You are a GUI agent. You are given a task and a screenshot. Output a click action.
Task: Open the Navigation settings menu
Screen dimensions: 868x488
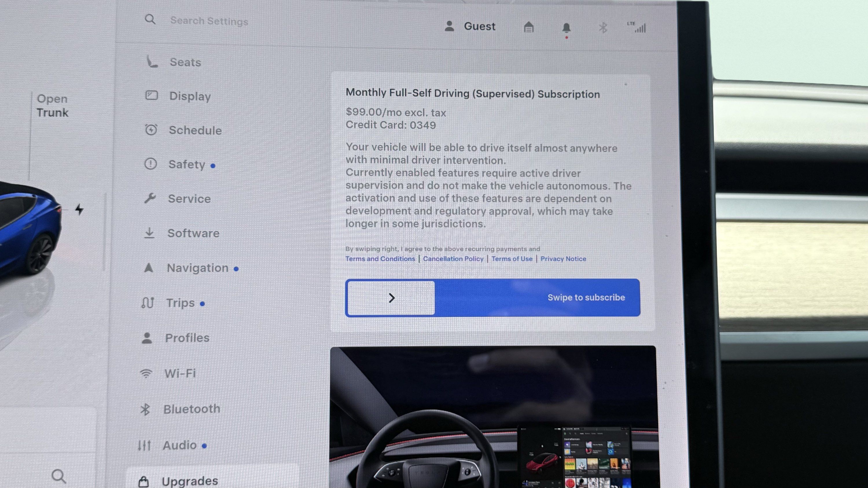[197, 268]
